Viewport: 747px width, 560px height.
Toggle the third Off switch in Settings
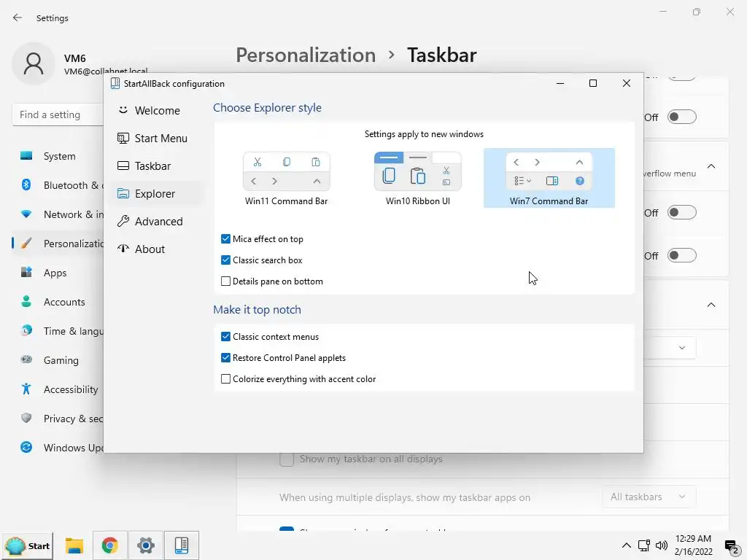coord(682,256)
